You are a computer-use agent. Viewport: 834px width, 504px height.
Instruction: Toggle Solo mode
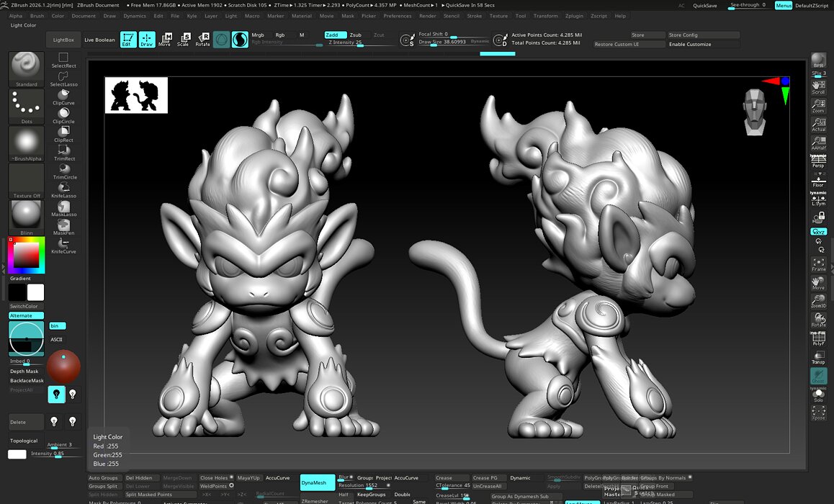pos(818,395)
